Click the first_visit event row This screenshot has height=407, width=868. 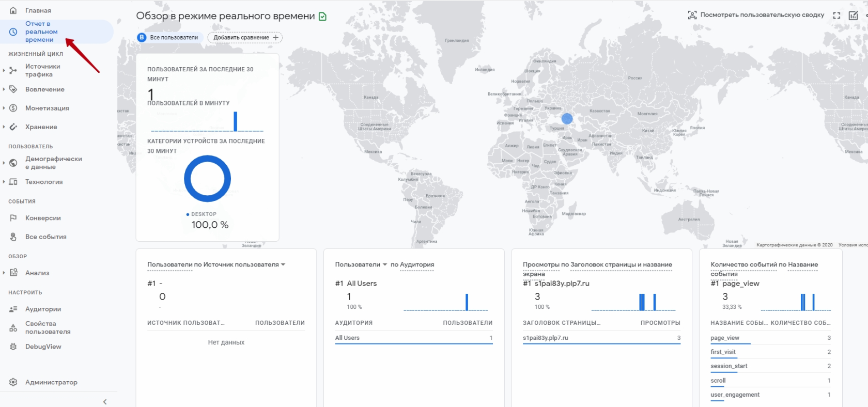[x=771, y=352]
